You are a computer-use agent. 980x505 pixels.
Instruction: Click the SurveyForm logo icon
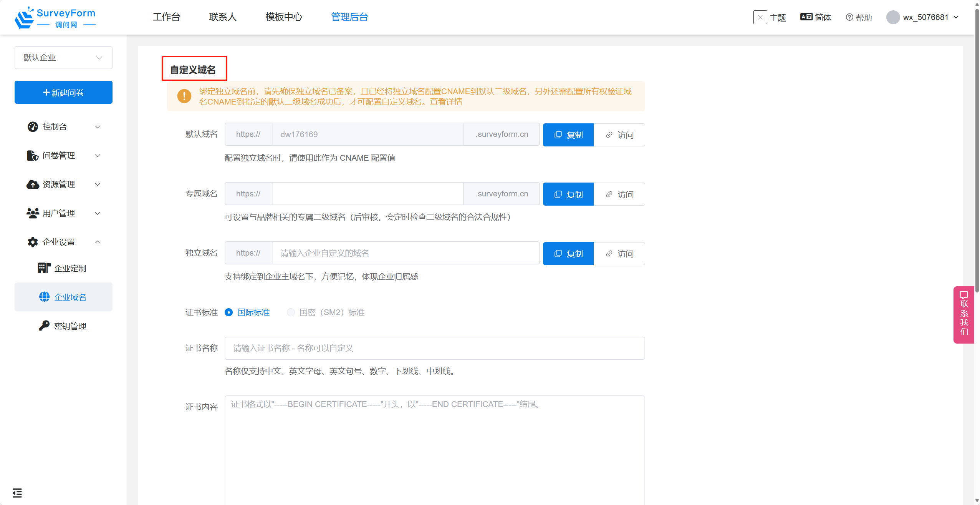point(25,18)
